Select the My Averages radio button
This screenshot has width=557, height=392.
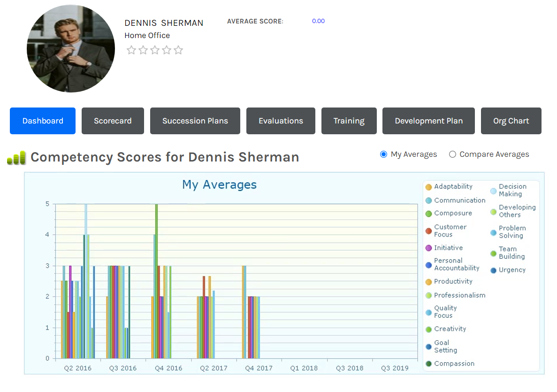coord(383,154)
